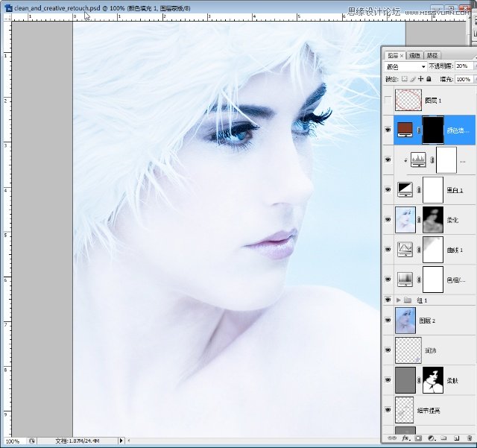Hide the 细节提亮 layer

[388, 410]
